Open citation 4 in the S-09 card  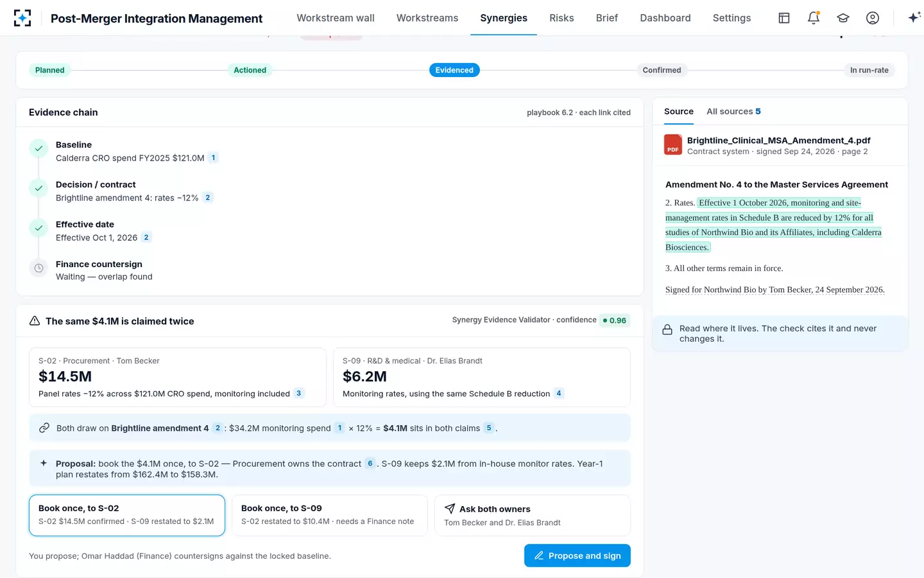point(559,394)
